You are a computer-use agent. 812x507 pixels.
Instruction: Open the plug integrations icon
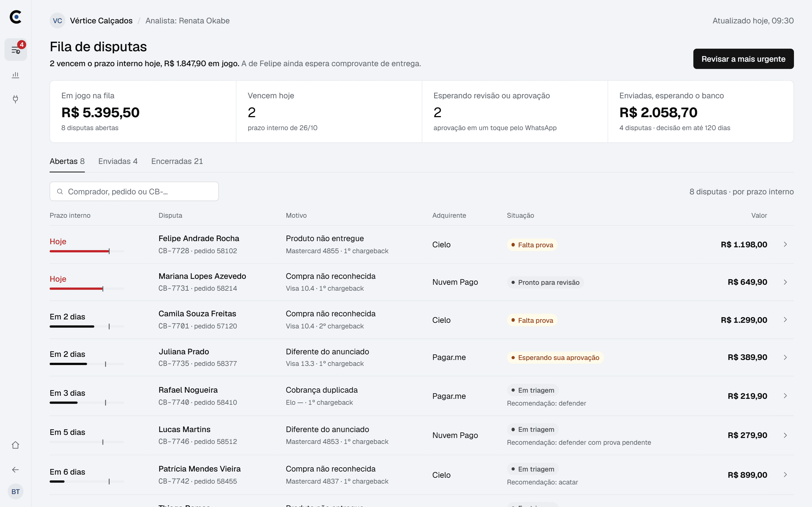pos(16,99)
